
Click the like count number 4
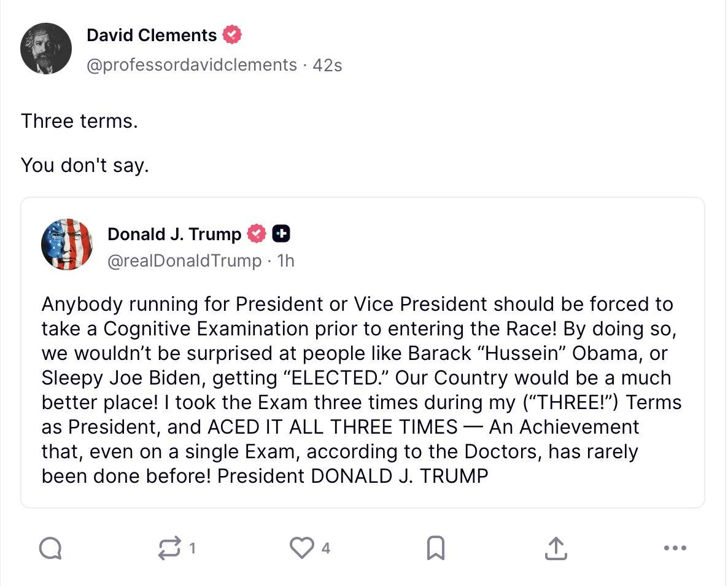[326, 549]
